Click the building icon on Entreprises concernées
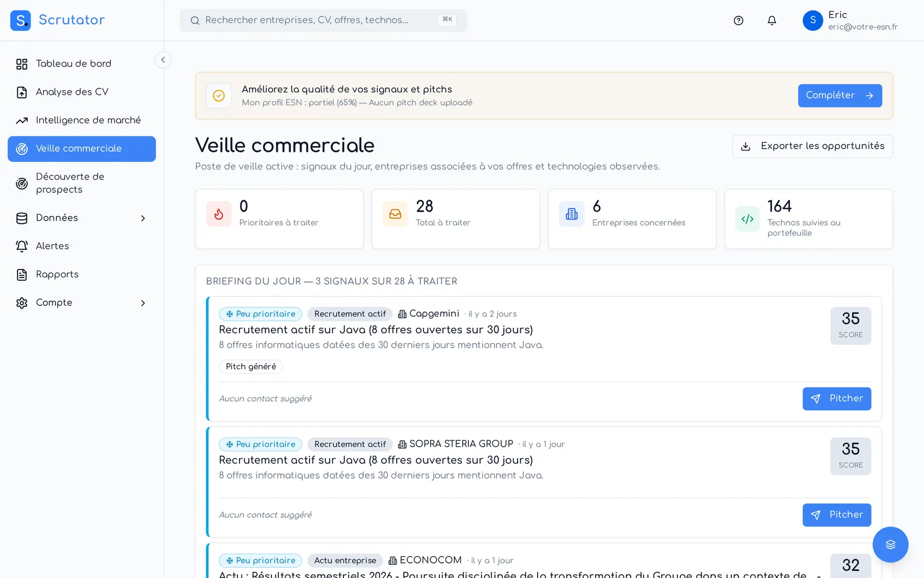The height and width of the screenshot is (578, 924). click(572, 214)
